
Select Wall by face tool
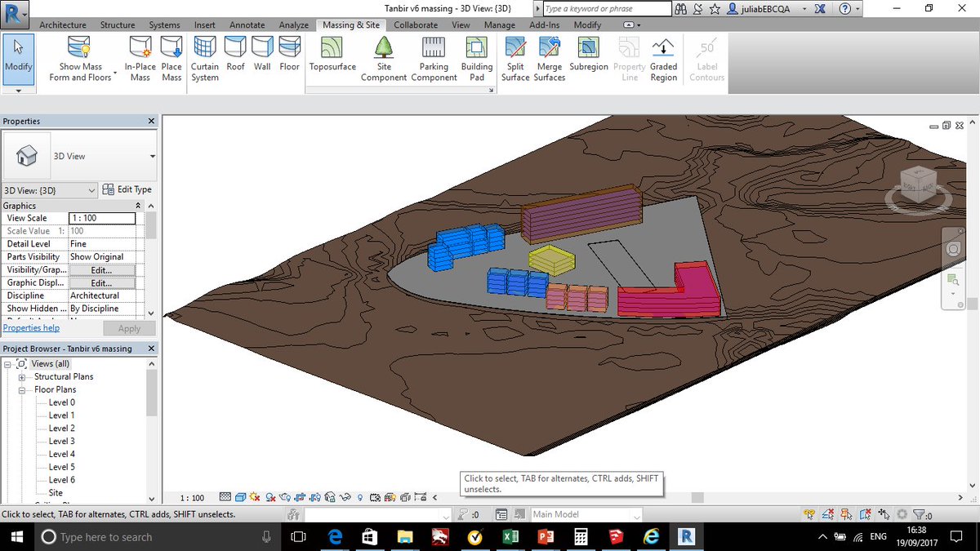262,54
